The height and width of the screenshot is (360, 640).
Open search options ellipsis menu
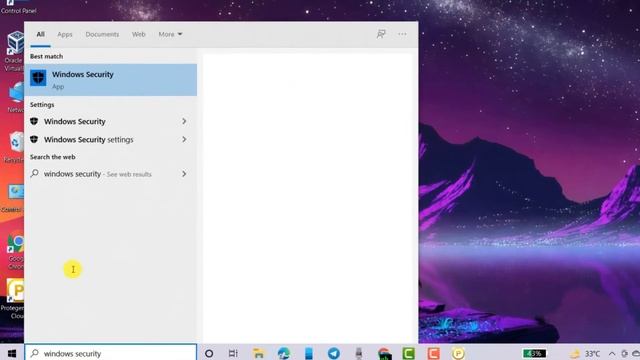coord(402,34)
